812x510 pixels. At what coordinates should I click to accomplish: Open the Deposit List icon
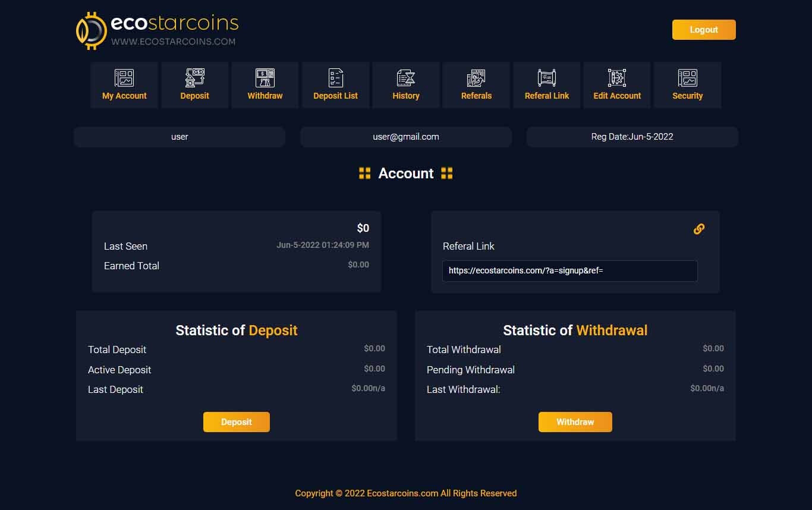336,78
